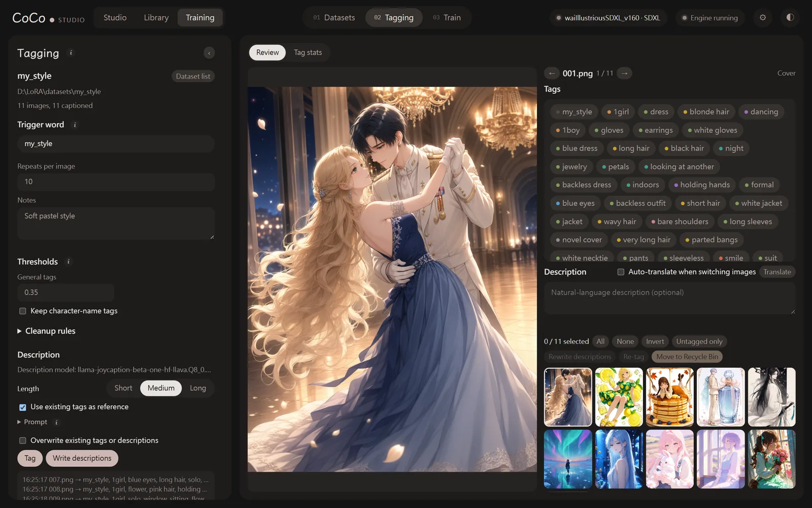The height and width of the screenshot is (508, 812).
Task: Toggle dark/light theme icon
Action: (x=790, y=17)
